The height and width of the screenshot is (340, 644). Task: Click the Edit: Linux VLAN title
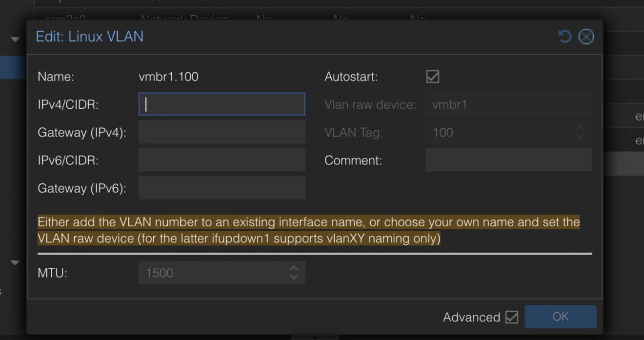[x=90, y=37]
